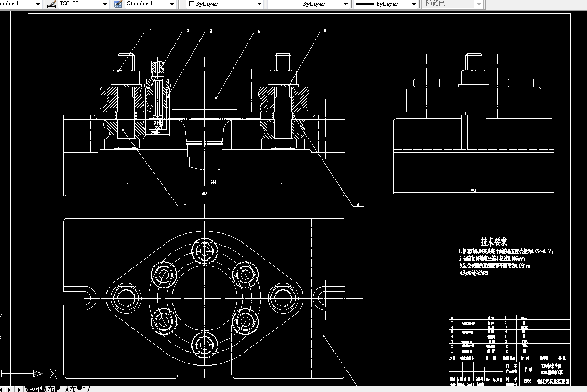
Task: Select the 233 dimension in section view
Action: point(214,182)
